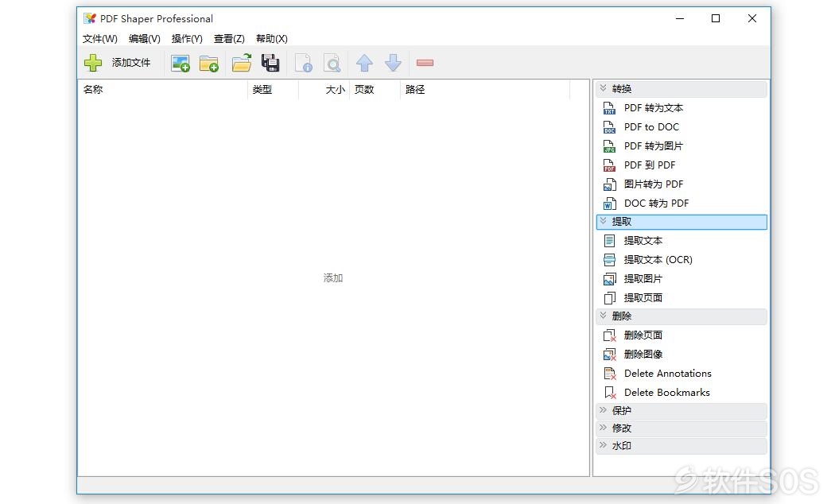Click the scanner icon beside 提取文本 (OCR)
The image size is (831, 504).
pos(609,260)
